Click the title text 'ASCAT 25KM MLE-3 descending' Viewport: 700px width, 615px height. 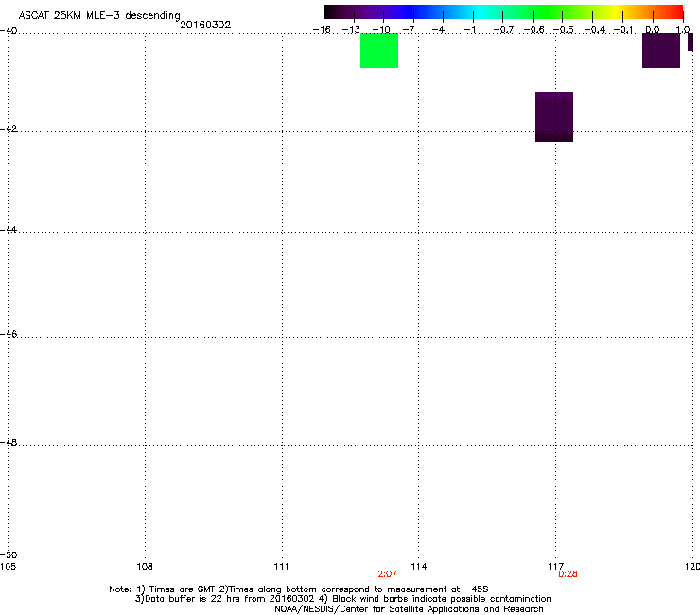pos(99,16)
